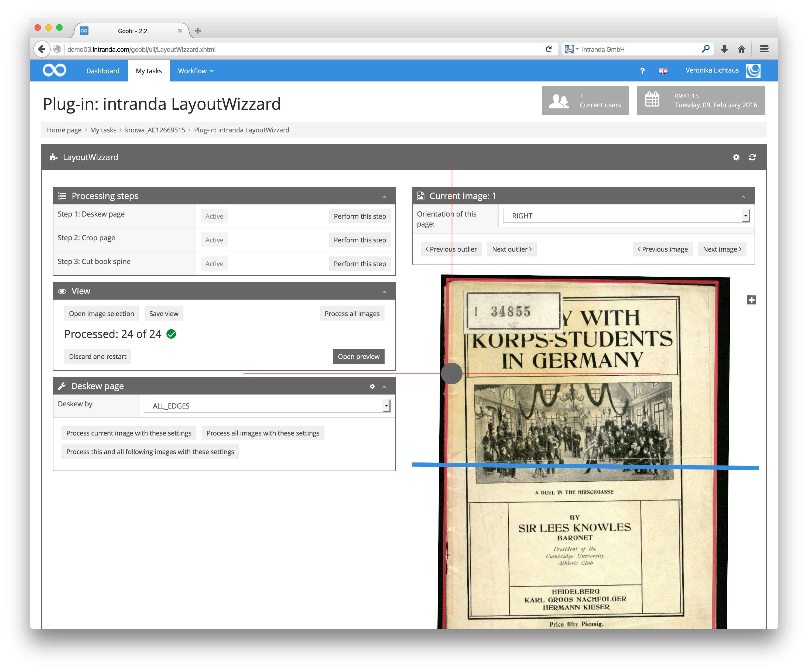
Task: Switch language with the UK flag icon
Action: tap(663, 71)
